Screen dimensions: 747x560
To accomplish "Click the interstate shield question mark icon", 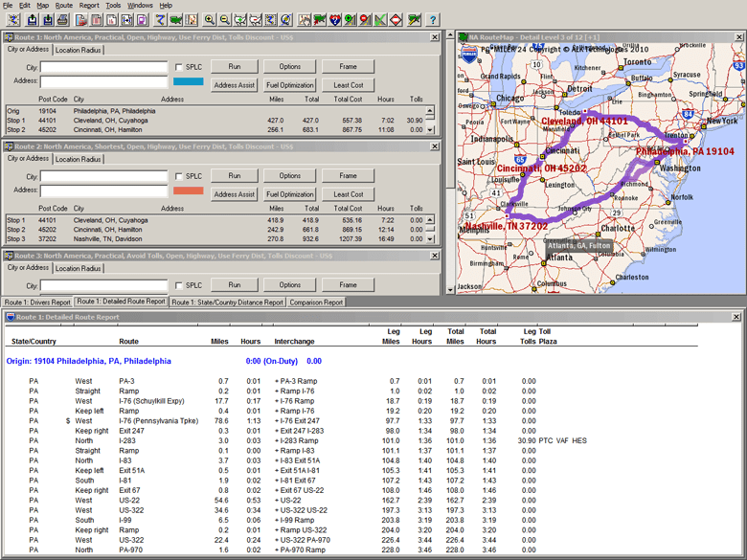I will click(335, 19).
